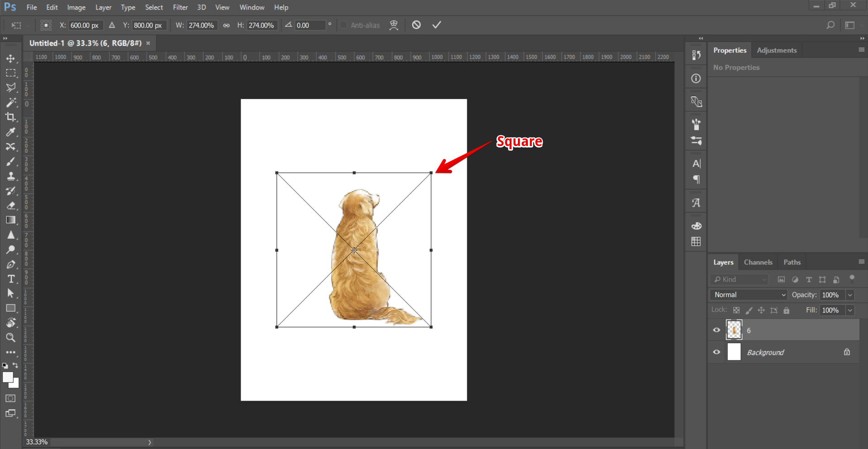
Task: Toggle the link between width and height
Action: point(226,25)
